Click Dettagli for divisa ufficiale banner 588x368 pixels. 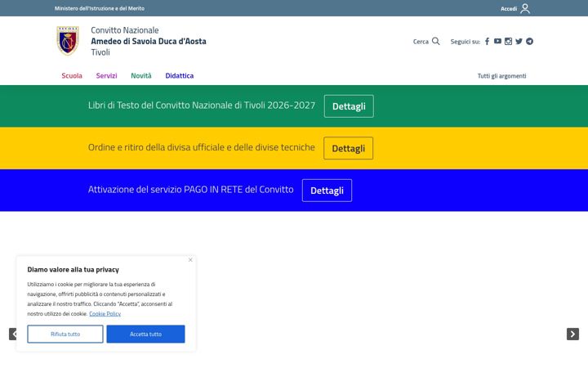pos(349,148)
